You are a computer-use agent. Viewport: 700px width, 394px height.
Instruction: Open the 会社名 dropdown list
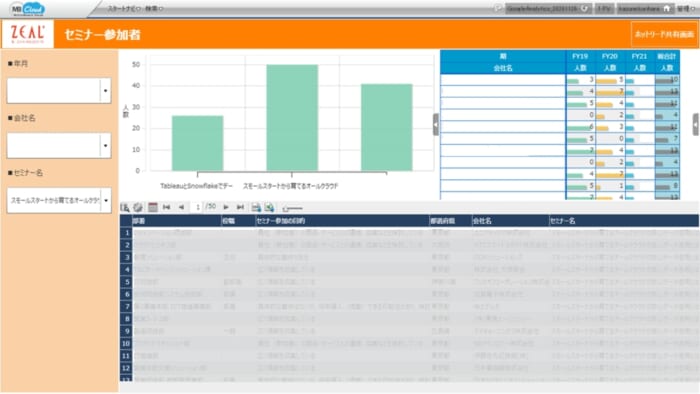coord(105,145)
